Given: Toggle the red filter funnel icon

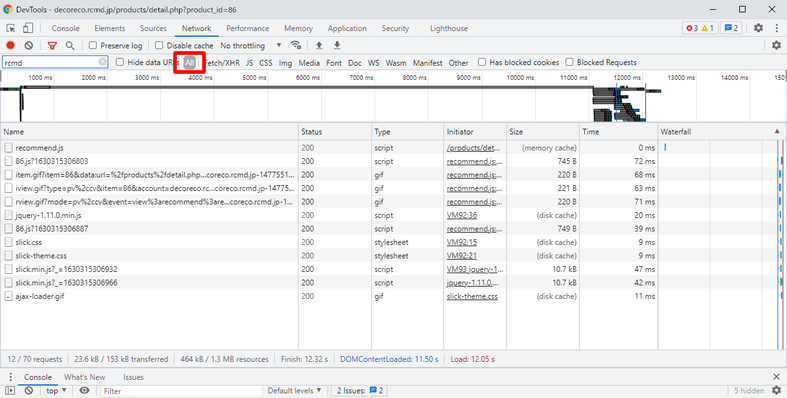Looking at the screenshot, I should [x=52, y=46].
